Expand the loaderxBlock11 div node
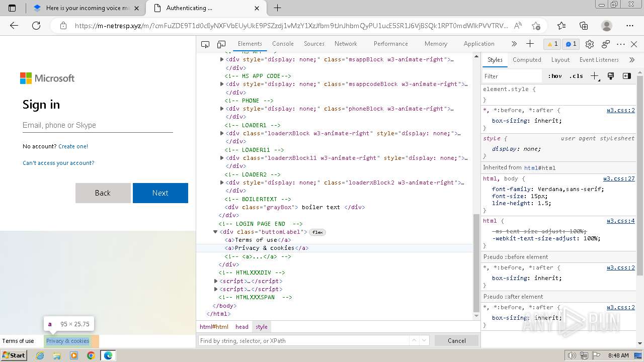644x362 pixels. (222, 158)
